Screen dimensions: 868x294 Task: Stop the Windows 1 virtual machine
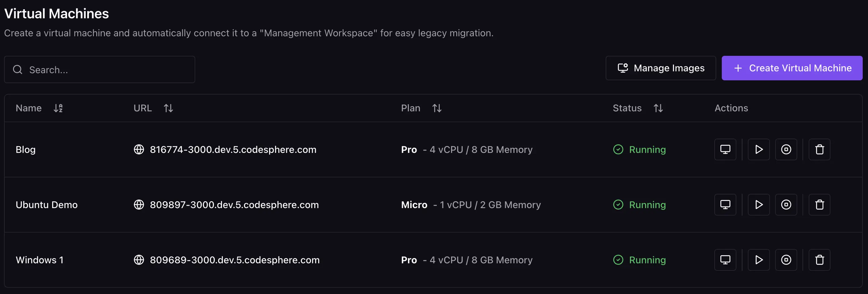click(786, 260)
